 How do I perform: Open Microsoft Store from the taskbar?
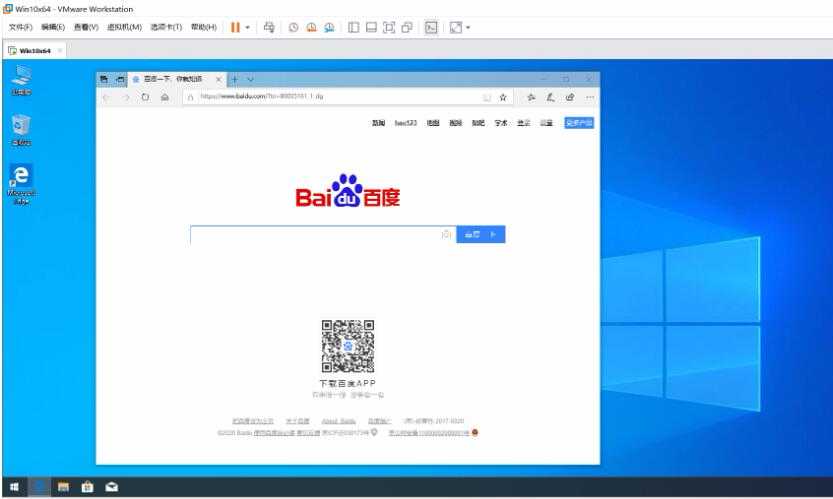point(87,487)
